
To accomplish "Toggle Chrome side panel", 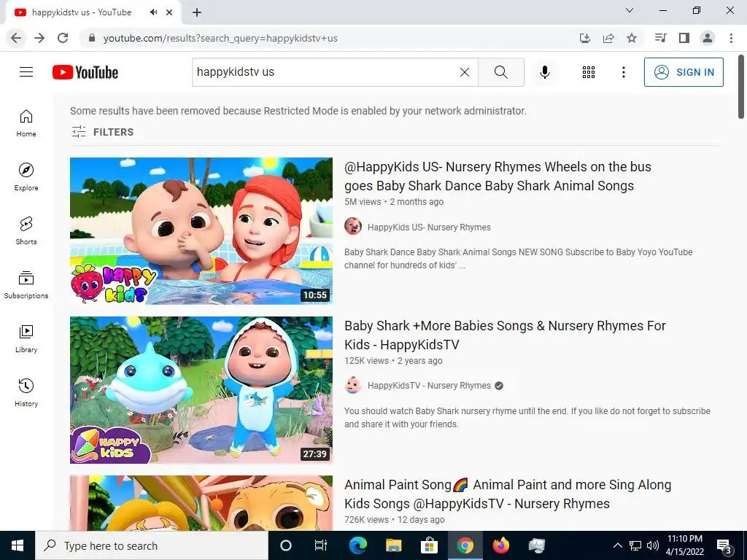I will (684, 38).
